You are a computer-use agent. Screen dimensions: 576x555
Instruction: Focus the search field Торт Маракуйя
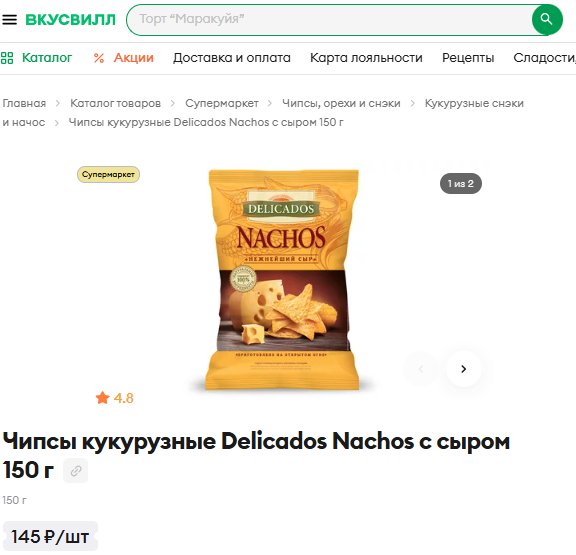(329, 19)
